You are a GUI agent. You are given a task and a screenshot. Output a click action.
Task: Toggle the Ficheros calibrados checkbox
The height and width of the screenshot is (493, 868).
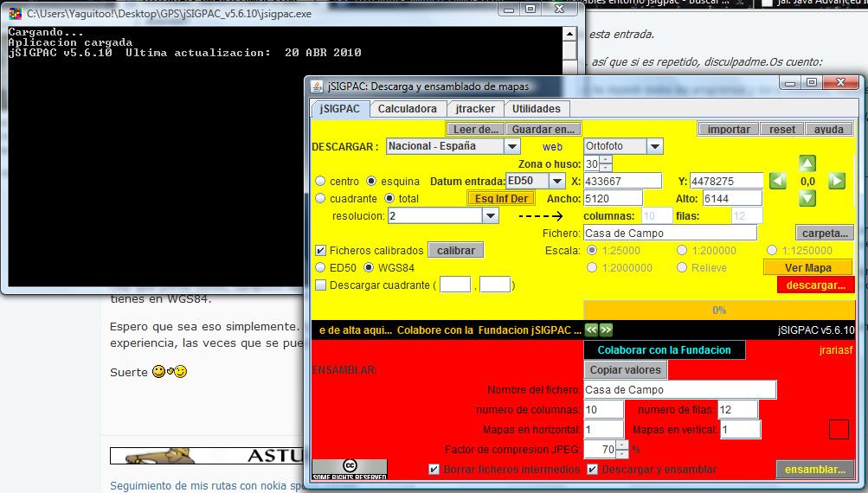pyautogui.click(x=320, y=250)
